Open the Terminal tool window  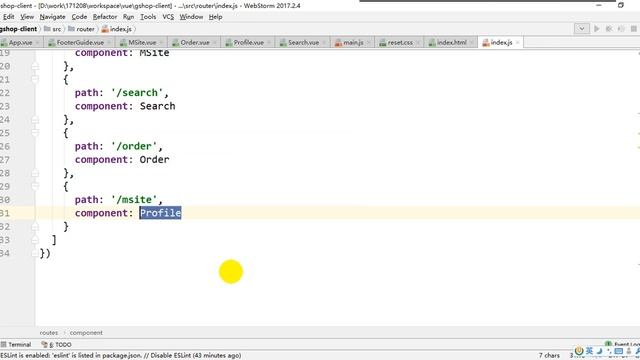tap(16, 344)
